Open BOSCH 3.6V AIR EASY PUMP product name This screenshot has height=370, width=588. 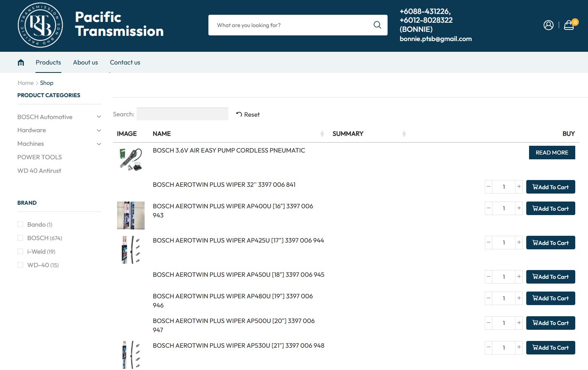pos(229,151)
